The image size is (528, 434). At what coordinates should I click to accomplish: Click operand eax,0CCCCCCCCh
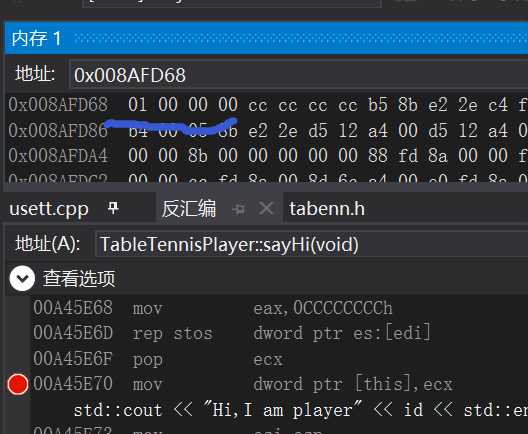tap(323, 308)
